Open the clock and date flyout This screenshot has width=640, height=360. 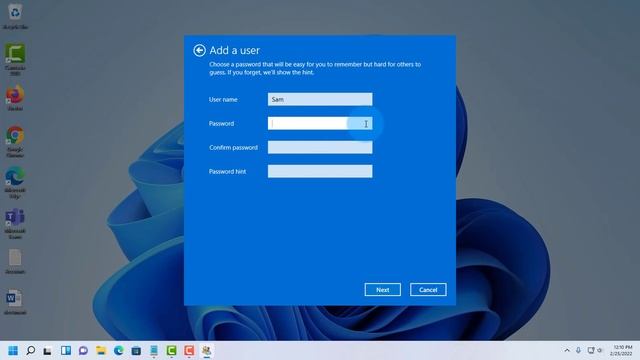tap(622, 351)
